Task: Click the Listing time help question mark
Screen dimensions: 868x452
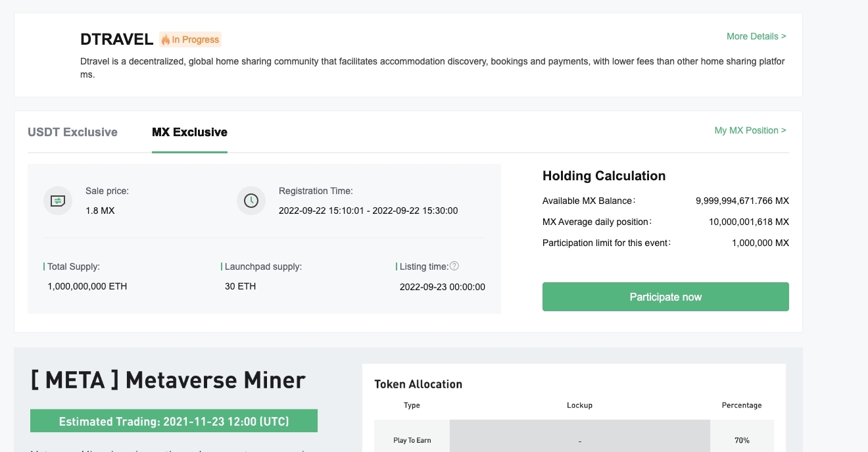Action: point(454,266)
